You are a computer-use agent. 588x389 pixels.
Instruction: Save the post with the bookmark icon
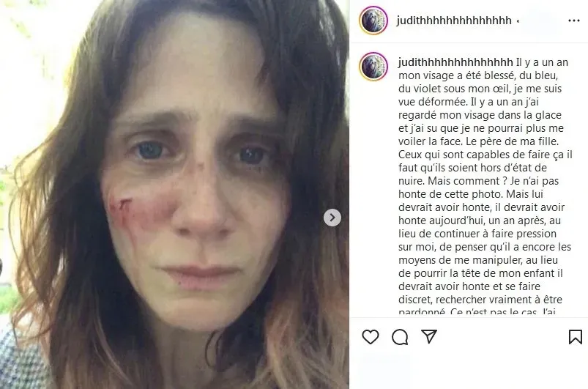(576, 337)
